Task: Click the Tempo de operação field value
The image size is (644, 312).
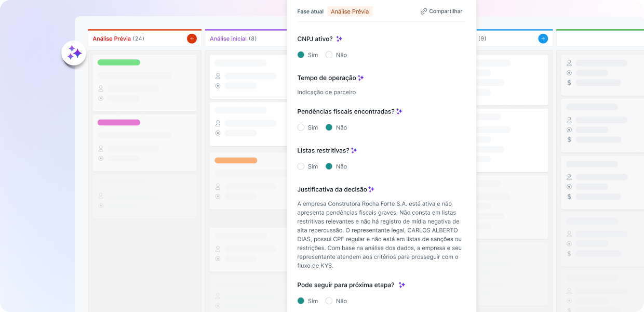Action: tap(326, 93)
